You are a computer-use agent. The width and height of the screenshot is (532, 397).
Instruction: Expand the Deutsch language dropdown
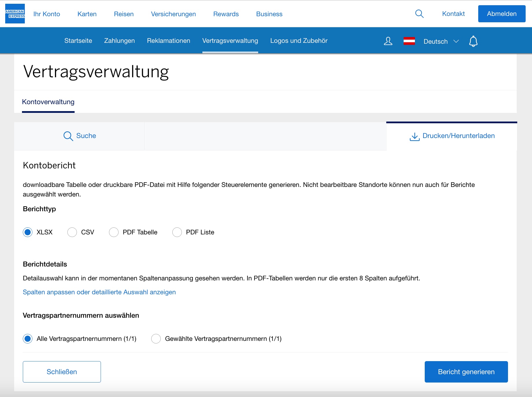click(x=441, y=41)
